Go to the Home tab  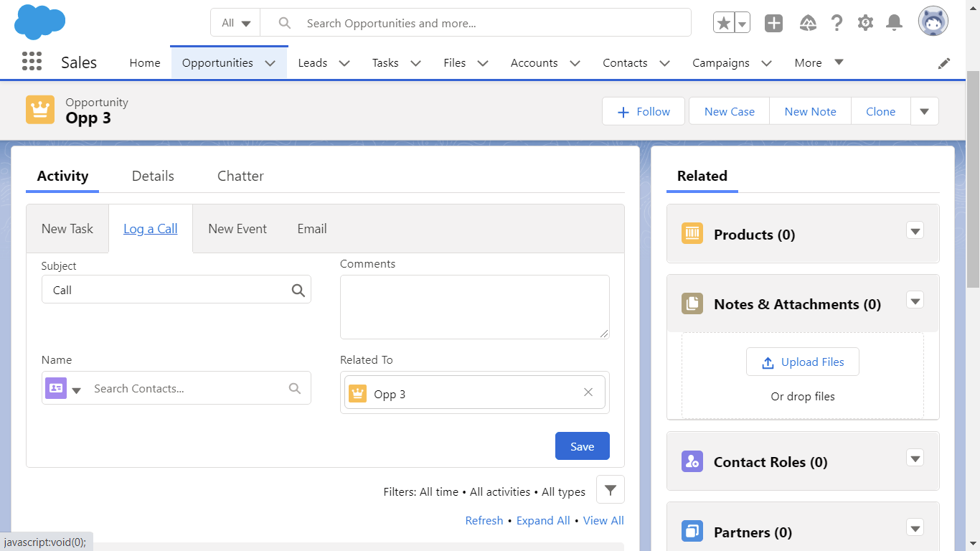click(145, 62)
